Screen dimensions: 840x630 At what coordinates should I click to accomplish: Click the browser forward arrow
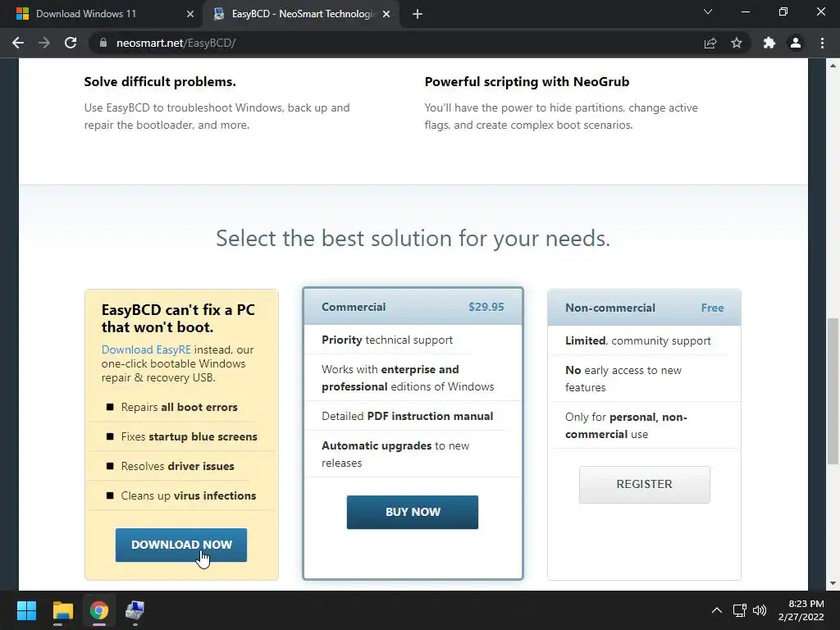tap(44, 43)
